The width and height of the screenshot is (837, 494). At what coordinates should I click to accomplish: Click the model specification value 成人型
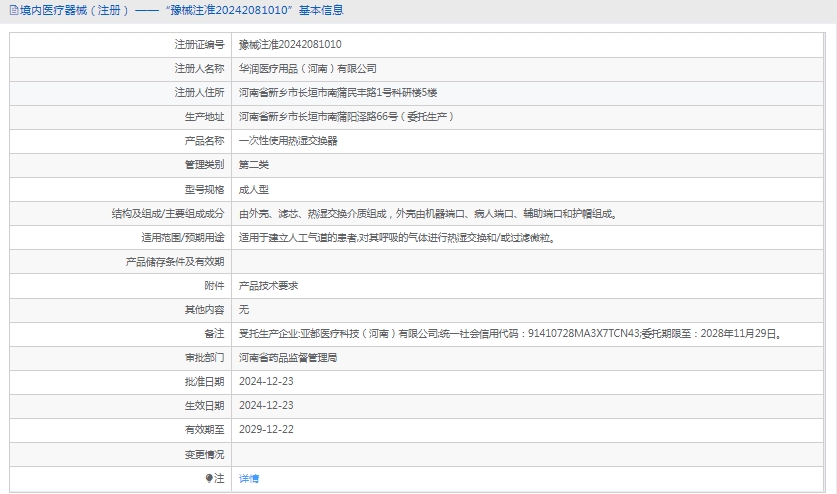[254, 188]
